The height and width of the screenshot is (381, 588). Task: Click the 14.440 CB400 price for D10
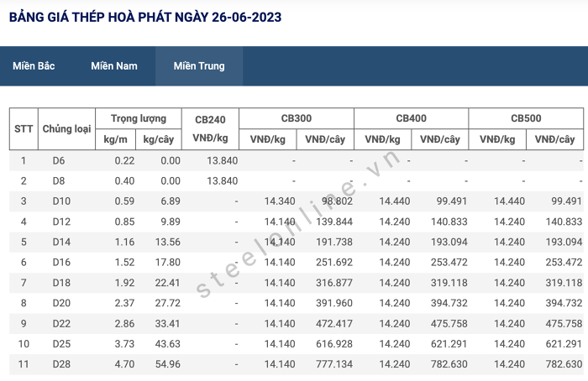pos(395,201)
